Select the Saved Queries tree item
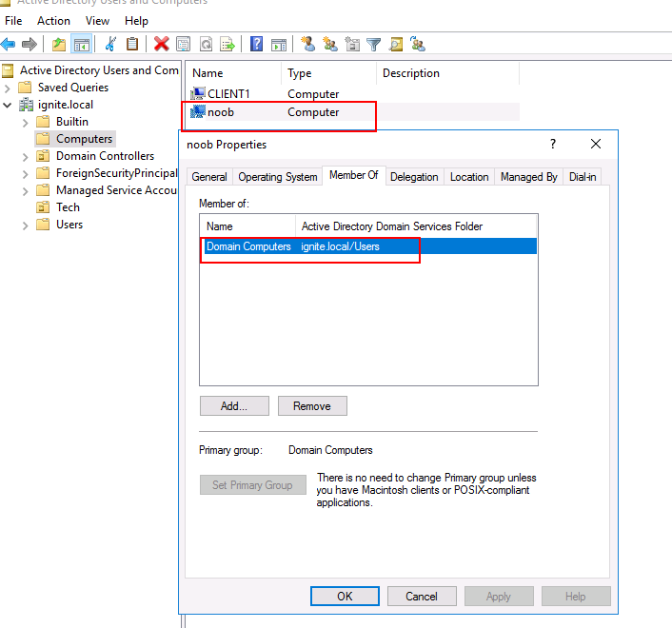Image resolution: width=672 pixels, height=628 pixels. (x=73, y=88)
